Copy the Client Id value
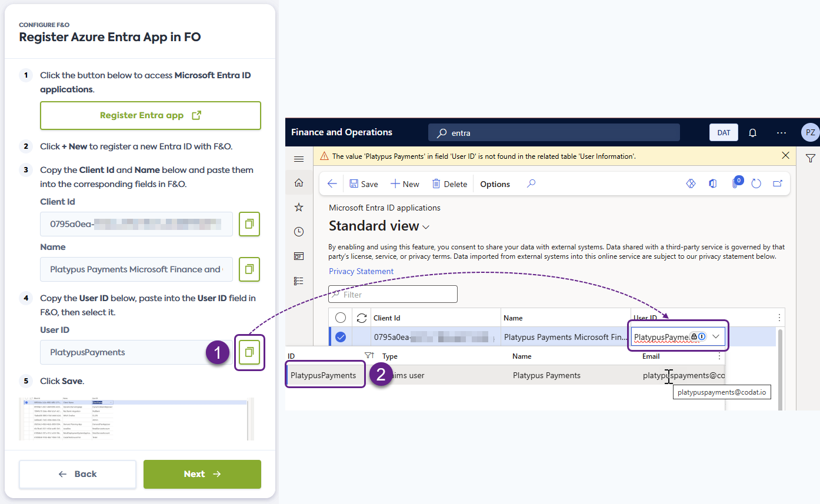Image resolution: width=820 pixels, height=504 pixels. pos(249,224)
